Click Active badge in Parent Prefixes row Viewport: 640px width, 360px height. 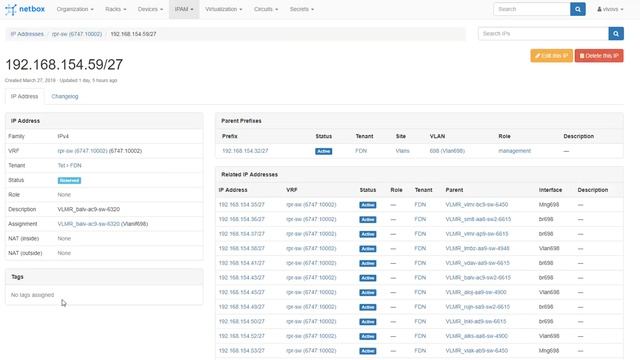coord(323,151)
